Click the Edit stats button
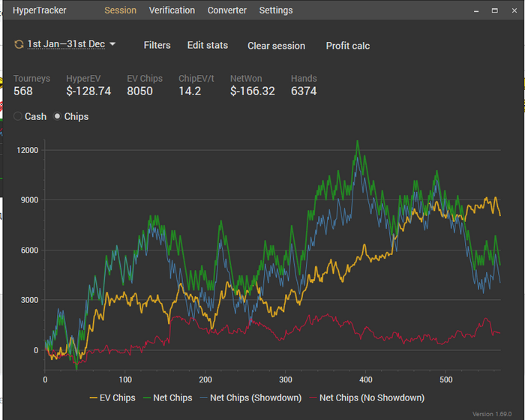This screenshot has height=420, width=525. coord(208,45)
